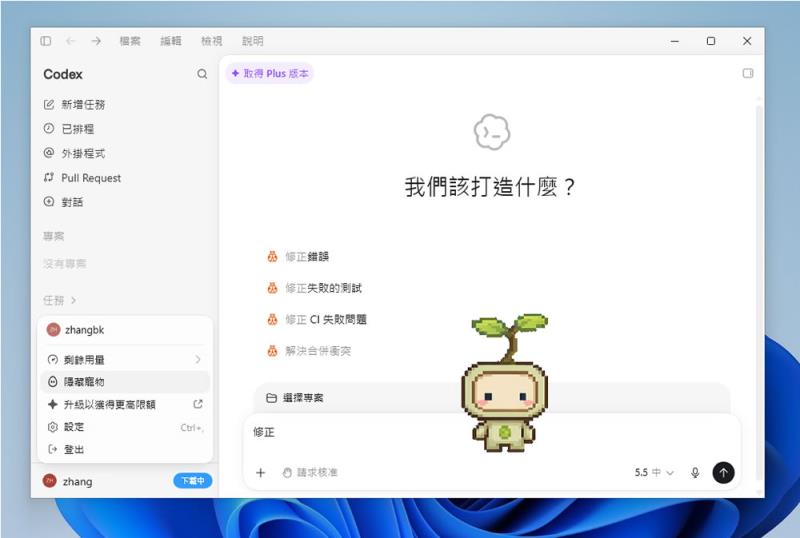Click the zhangbk account entry in popup

point(125,330)
